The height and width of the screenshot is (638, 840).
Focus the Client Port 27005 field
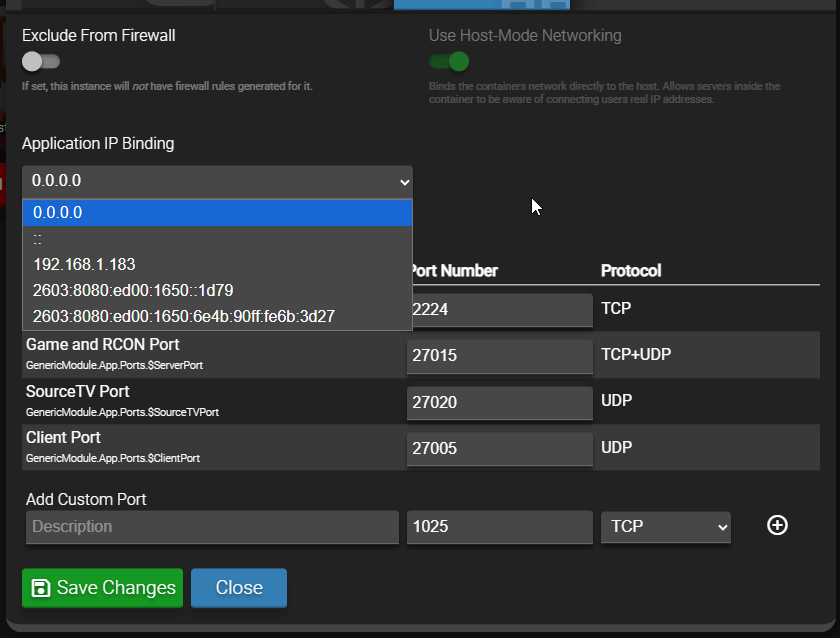499,448
